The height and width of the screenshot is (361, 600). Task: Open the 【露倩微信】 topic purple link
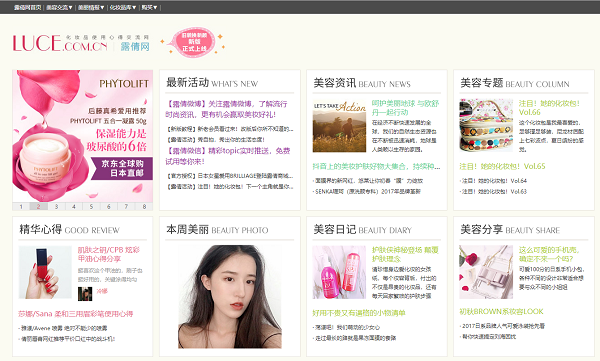(x=228, y=156)
